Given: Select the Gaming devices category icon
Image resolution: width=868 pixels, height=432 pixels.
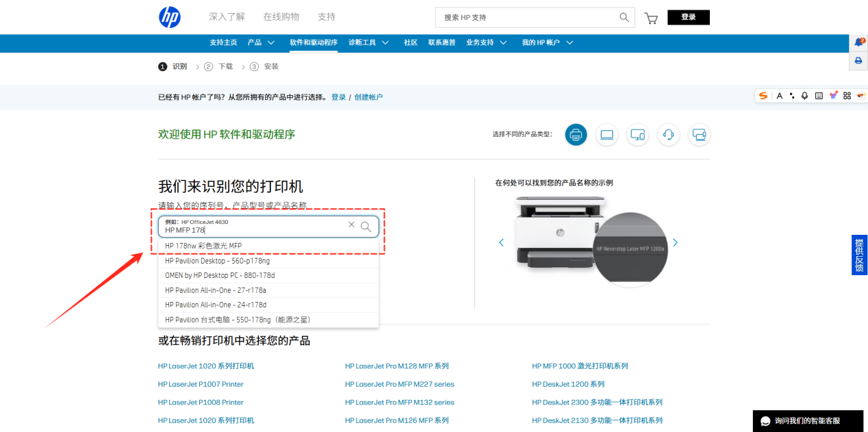Looking at the screenshot, I should click(699, 135).
